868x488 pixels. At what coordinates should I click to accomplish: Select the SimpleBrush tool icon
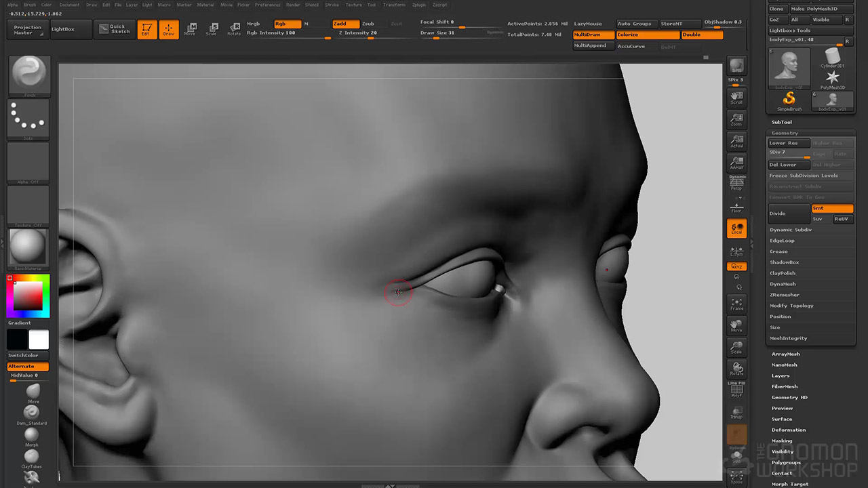tap(789, 100)
